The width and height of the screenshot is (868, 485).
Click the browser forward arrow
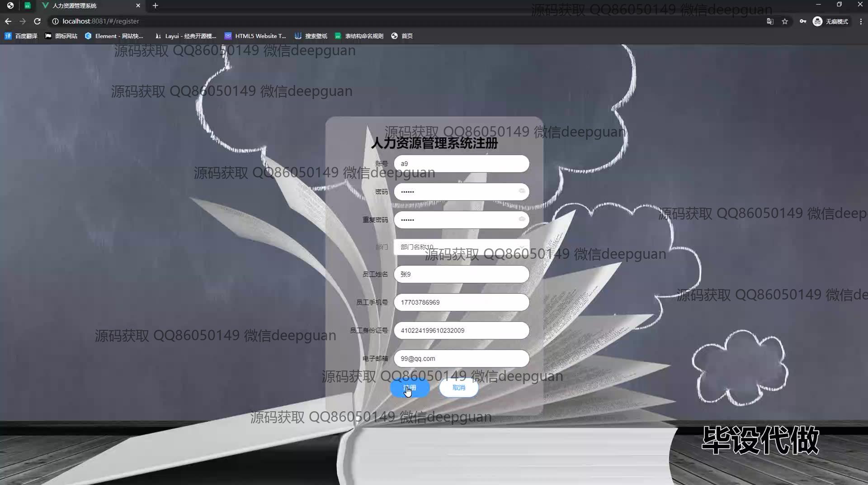coord(23,21)
